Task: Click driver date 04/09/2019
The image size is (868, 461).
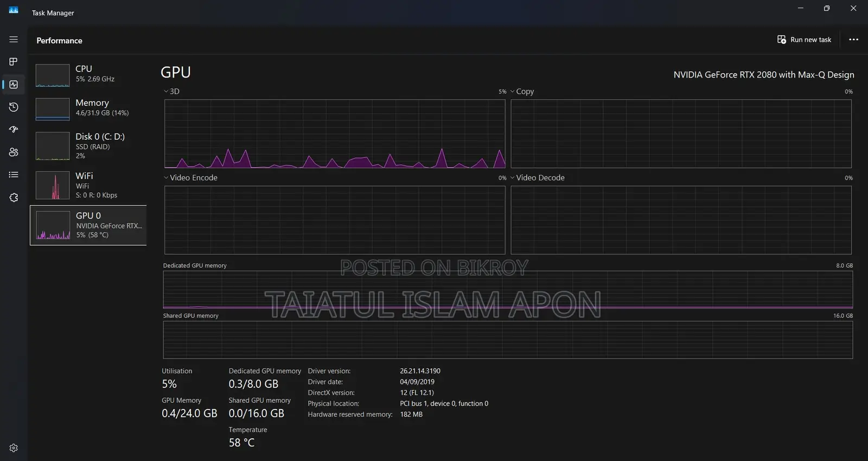Action: pyautogui.click(x=417, y=382)
